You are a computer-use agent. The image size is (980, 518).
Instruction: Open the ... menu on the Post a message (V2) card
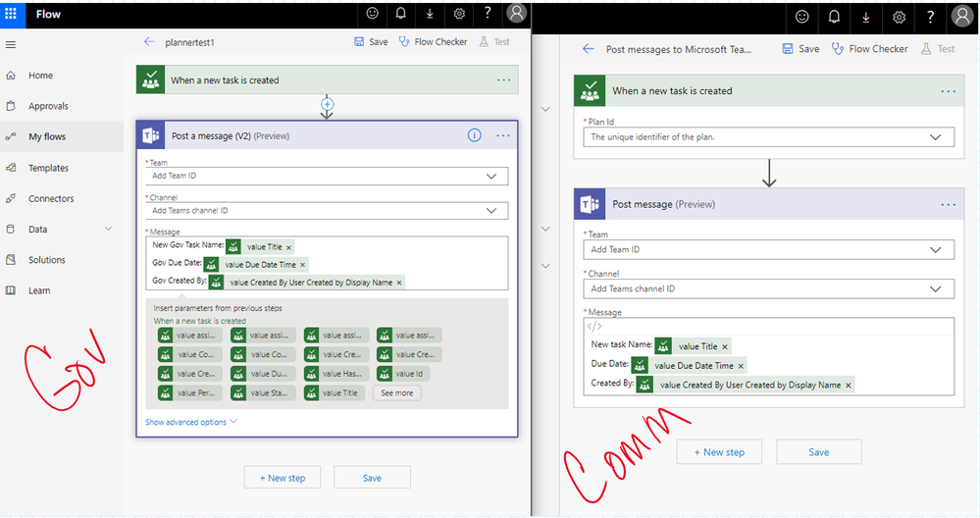pos(503,135)
